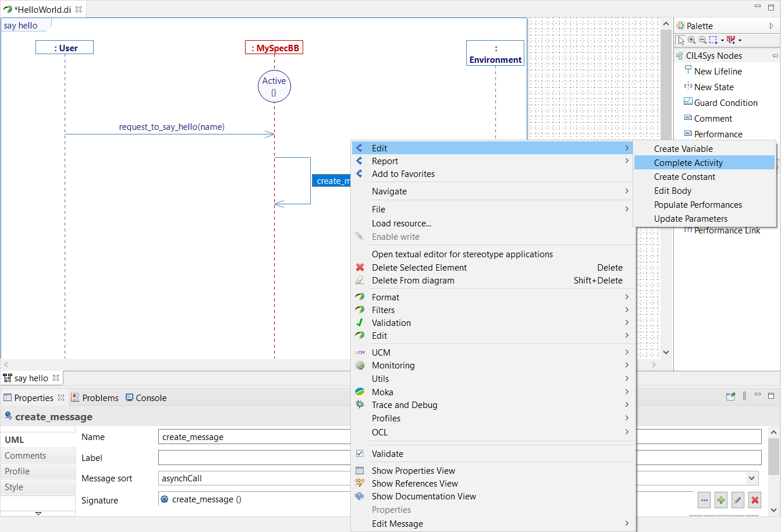The image size is (781, 532).
Task: Choose Complete Activity from the Edit submenu
Action: tap(704, 163)
